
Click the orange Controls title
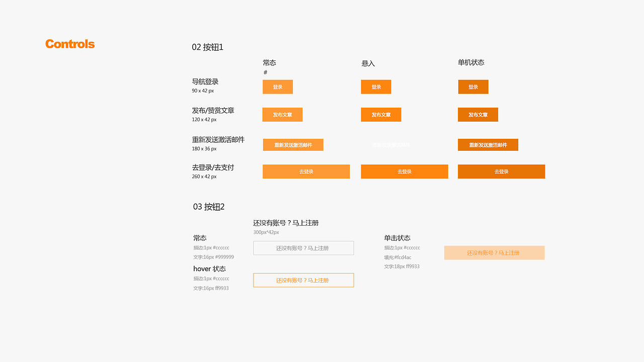click(70, 44)
